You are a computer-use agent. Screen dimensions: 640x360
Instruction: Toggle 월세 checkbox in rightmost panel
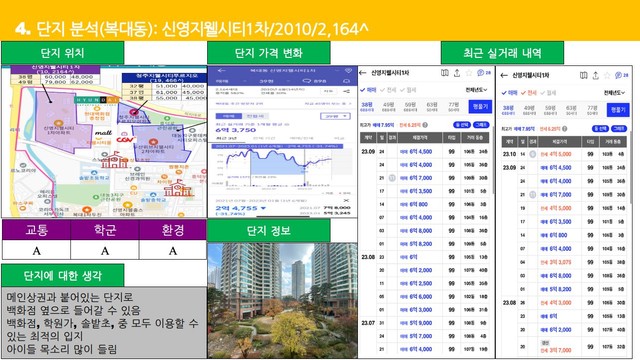pos(548,93)
